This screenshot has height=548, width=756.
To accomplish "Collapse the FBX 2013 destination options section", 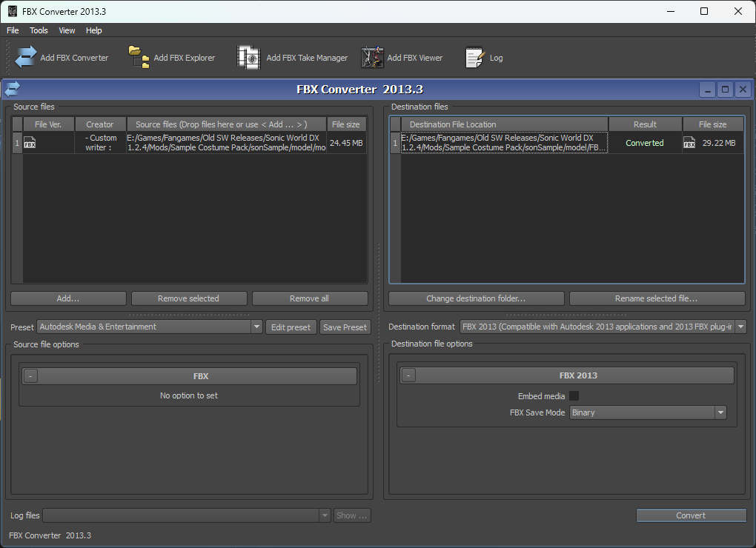I will pos(408,375).
